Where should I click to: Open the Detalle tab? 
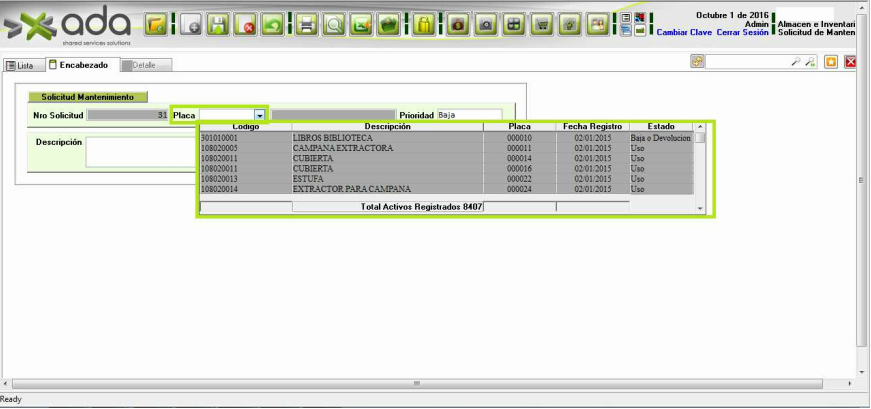(x=146, y=65)
